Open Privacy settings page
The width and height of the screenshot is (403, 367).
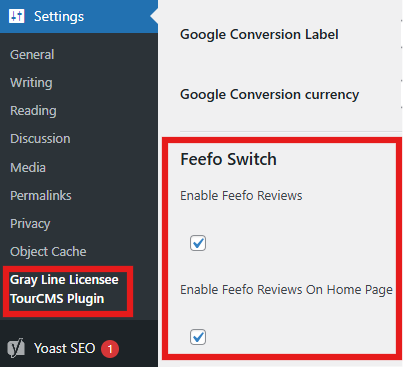(x=30, y=224)
